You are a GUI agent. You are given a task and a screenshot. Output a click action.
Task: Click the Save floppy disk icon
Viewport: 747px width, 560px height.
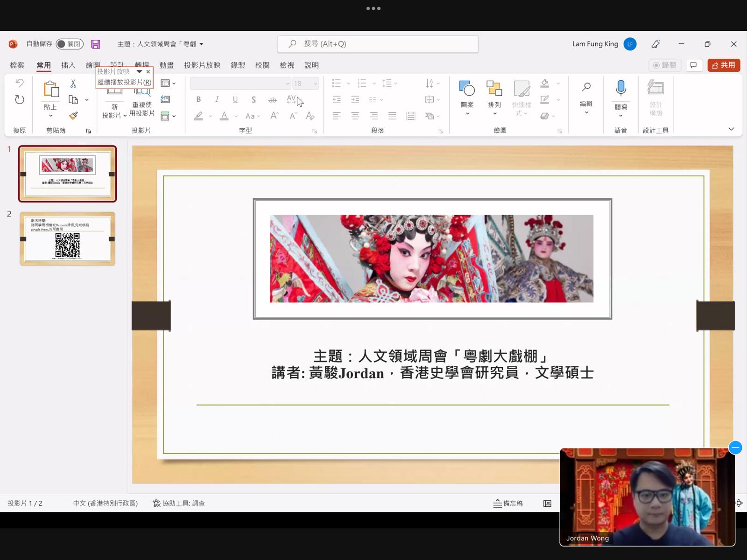tap(96, 44)
